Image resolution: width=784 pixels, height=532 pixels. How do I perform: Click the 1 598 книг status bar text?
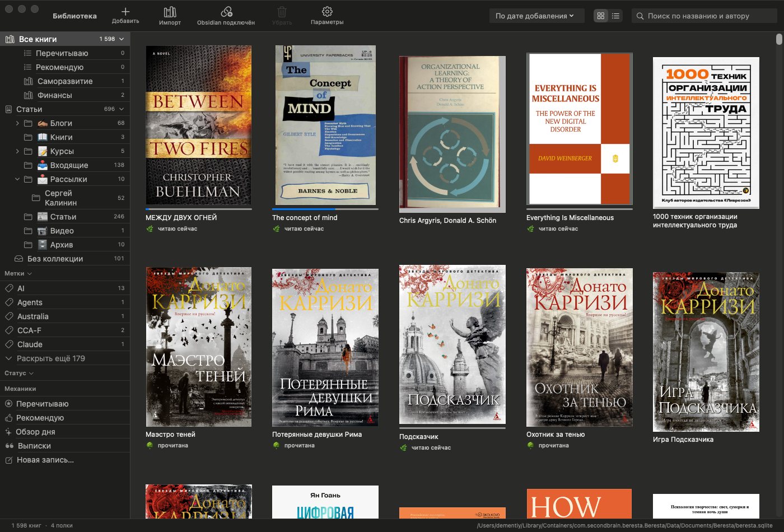pyautogui.click(x=26, y=526)
